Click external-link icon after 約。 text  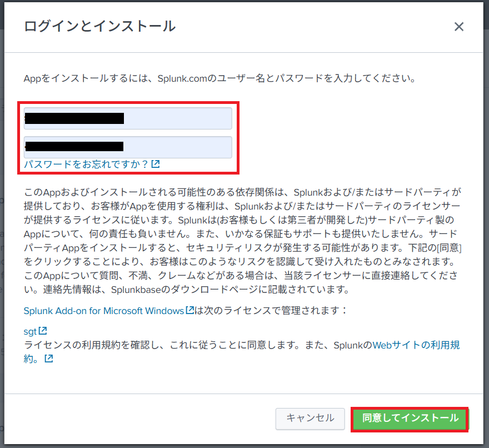coord(49,359)
